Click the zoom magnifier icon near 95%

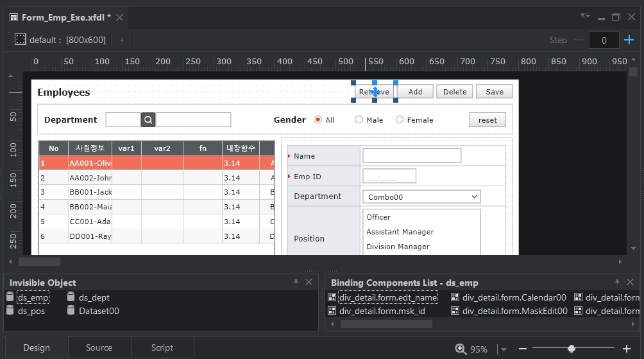click(461, 349)
